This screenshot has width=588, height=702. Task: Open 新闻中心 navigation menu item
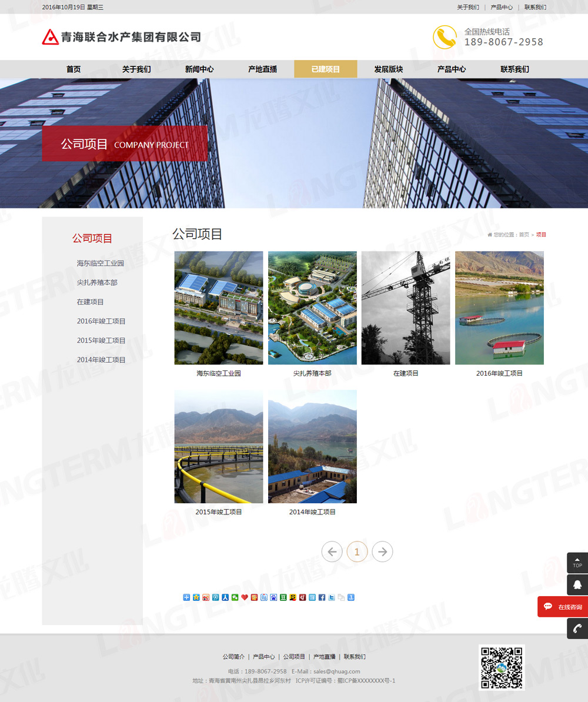pyautogui.click(x=199, y=69)
